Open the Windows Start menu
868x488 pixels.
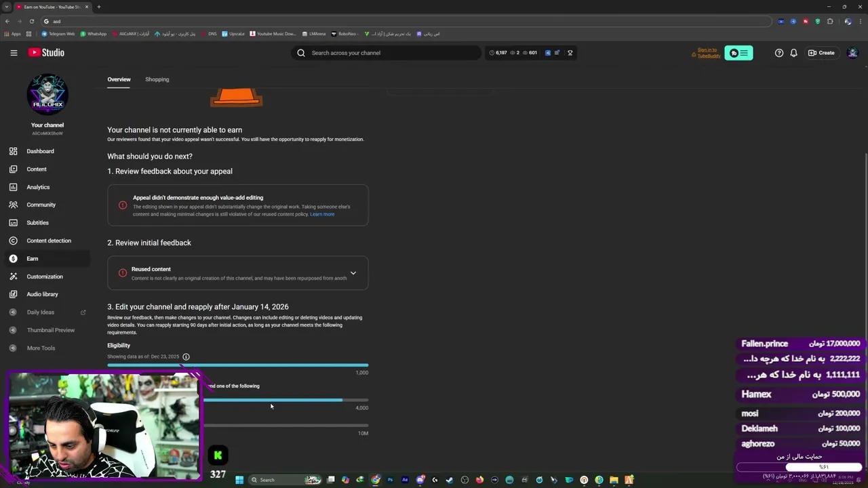pos(239,480)
